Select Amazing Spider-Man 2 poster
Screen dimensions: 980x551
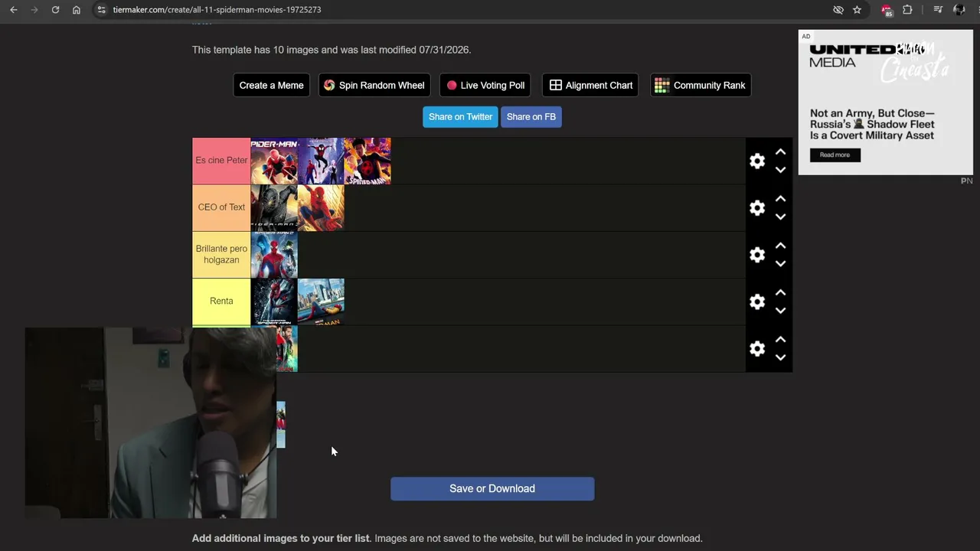[274, 255]
